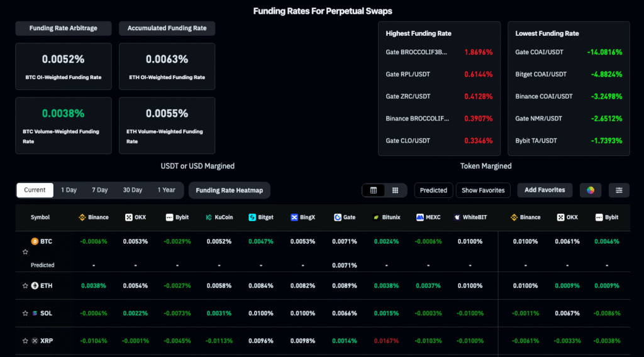Viewport: 644px width, 357px height.
Task: Click Bitunix XRP rate 0.0167%
Action: (x=387, y=341)
